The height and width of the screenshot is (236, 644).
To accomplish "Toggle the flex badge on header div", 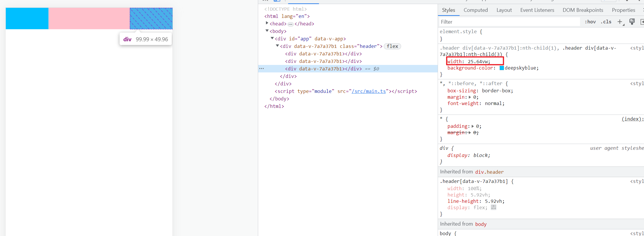I will tap(392, 46).
